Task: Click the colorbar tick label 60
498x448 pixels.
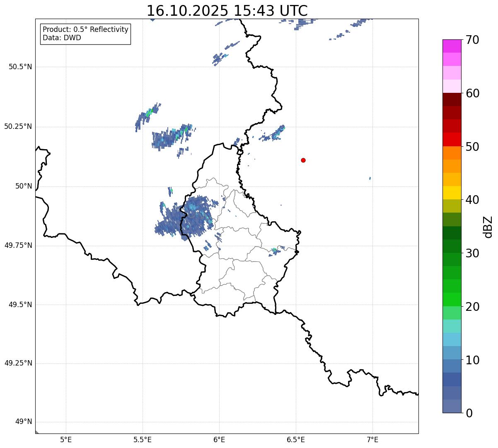Action: pos(472,93)
